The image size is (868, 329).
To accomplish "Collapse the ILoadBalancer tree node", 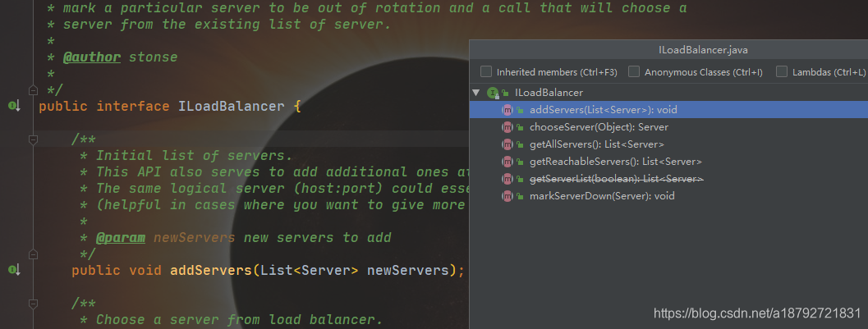I will (475, 93).
